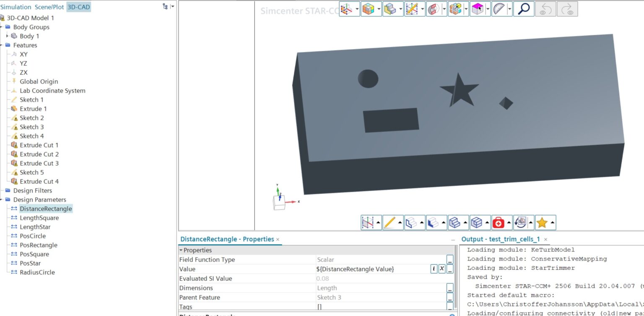The image size is (644, 316).
Task: Click the view orientation axes icon
Action: [347, 9]
